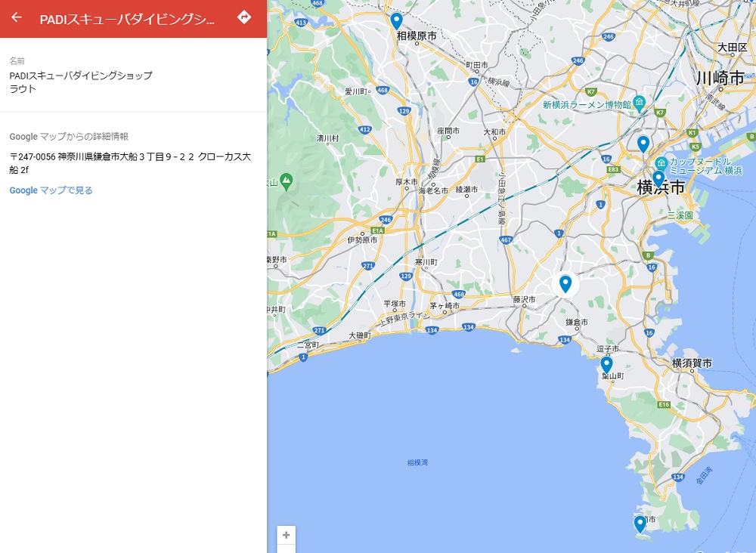
Task: Click the 三溪園 park label
Action: 680,215
